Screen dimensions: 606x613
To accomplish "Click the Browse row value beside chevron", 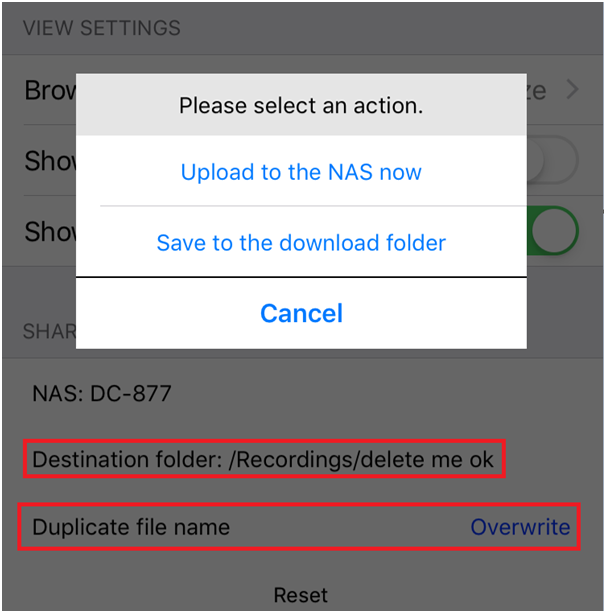I will pyautogui.click(x=538, y=91).
